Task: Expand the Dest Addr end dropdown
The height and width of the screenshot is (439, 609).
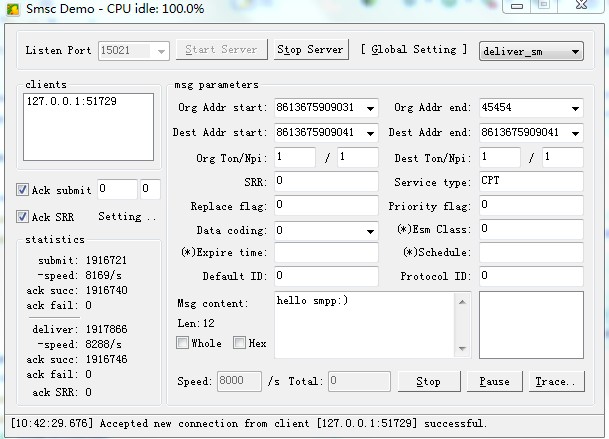Action: pos(575,133)
